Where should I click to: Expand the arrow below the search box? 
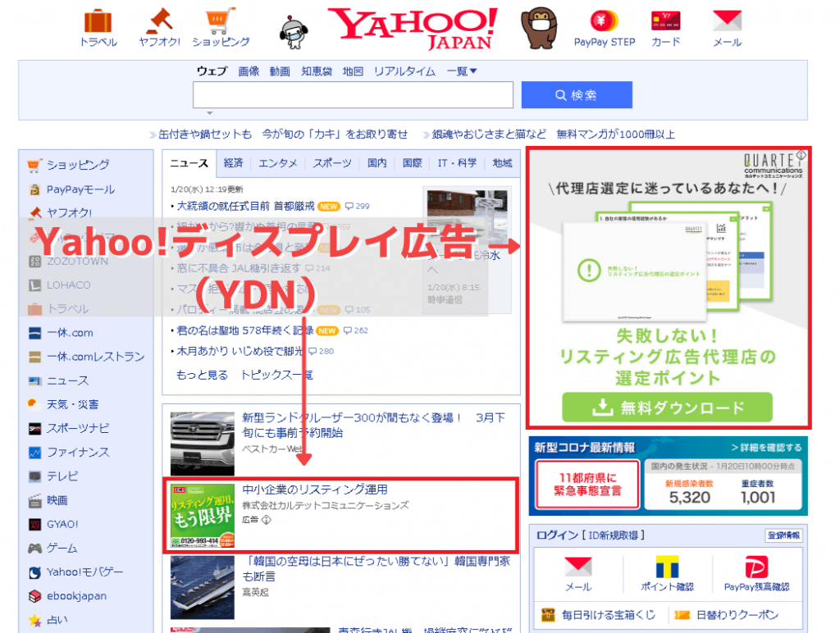pos(210,113)
